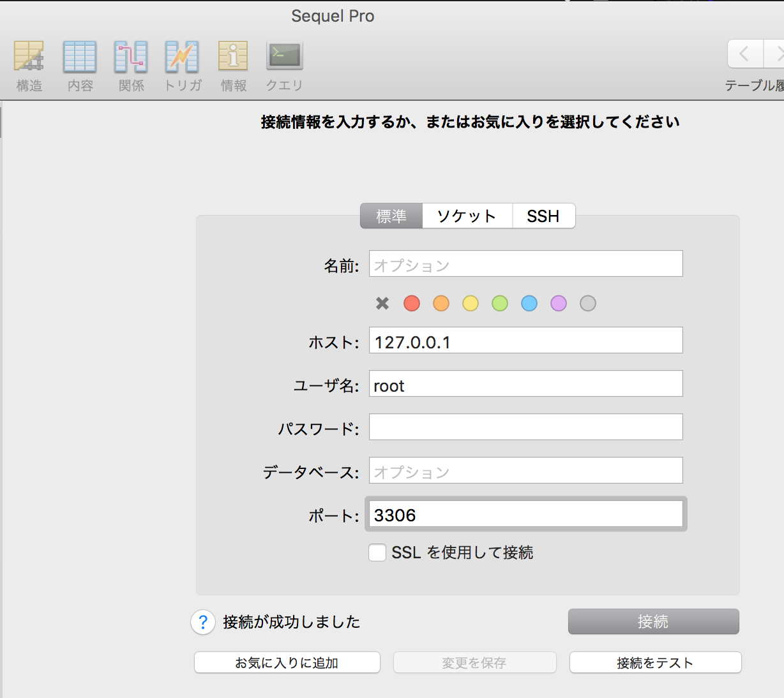Open the 内容 (Content) table view icon

pos(80,57)
